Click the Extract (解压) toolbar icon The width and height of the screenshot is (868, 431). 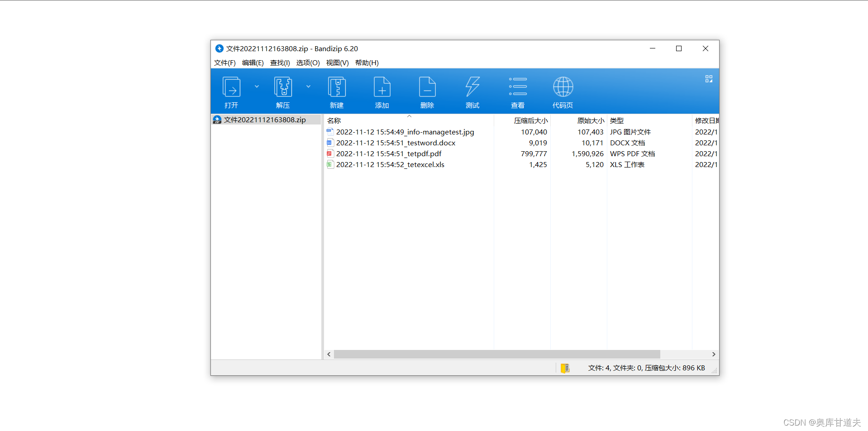coord(283,87)
